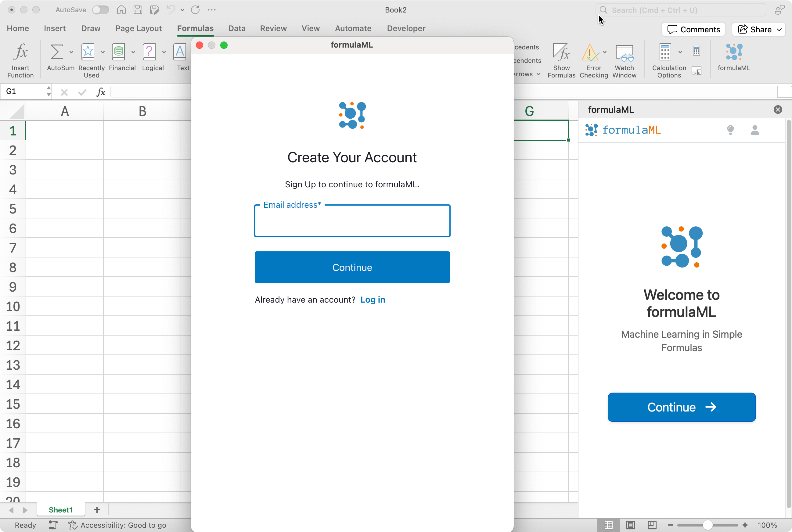Switch to Page Layout view in status bar

(630, 525)
